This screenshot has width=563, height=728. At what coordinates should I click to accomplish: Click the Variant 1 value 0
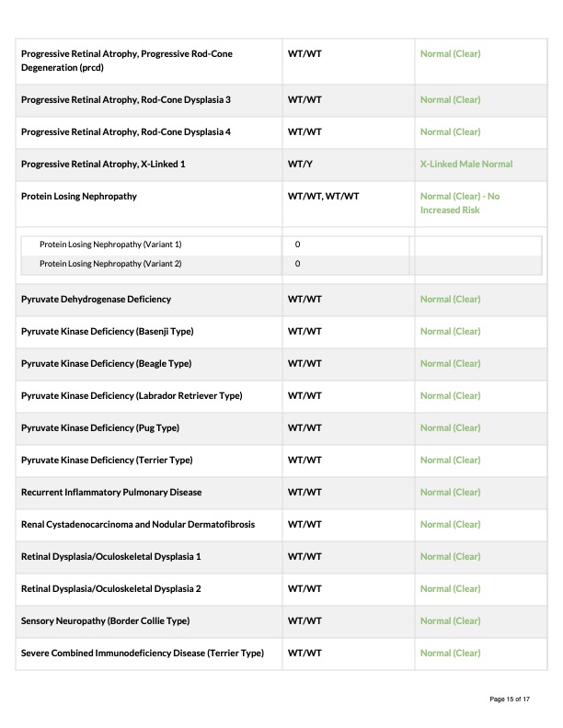pyautogui.click(x=297, y=245)
